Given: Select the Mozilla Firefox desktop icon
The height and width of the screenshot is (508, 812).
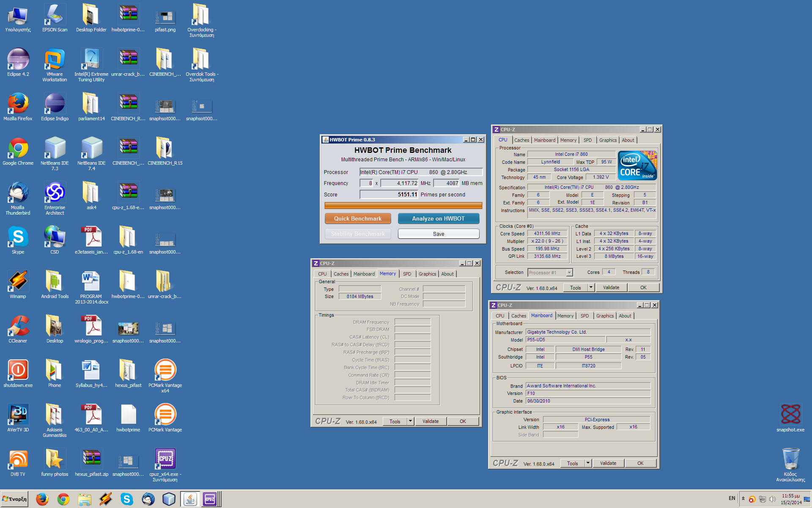Looking at the screenshot, I should coord(18,107).
